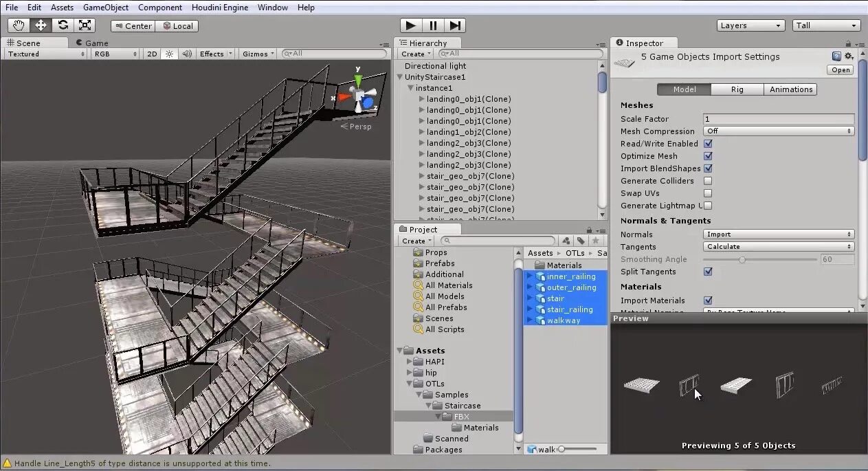Open the Layers dropdown
This screenshot has height=471, width=868.
click(750, 25)
